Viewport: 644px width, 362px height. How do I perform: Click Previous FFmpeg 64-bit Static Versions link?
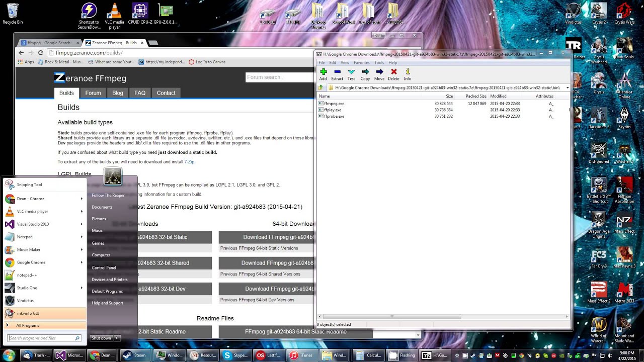click(x=259, y=248)
